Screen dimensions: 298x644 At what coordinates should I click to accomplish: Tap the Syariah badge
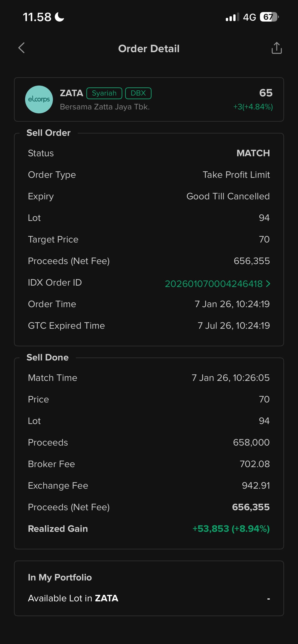(x=104, y=93)
